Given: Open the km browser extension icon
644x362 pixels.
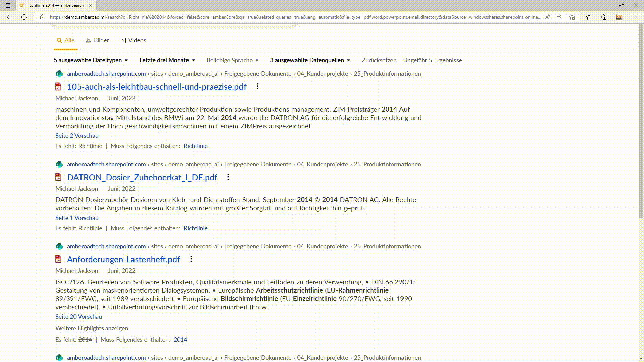Looking at the screenshot, I should tap(619, 17).
